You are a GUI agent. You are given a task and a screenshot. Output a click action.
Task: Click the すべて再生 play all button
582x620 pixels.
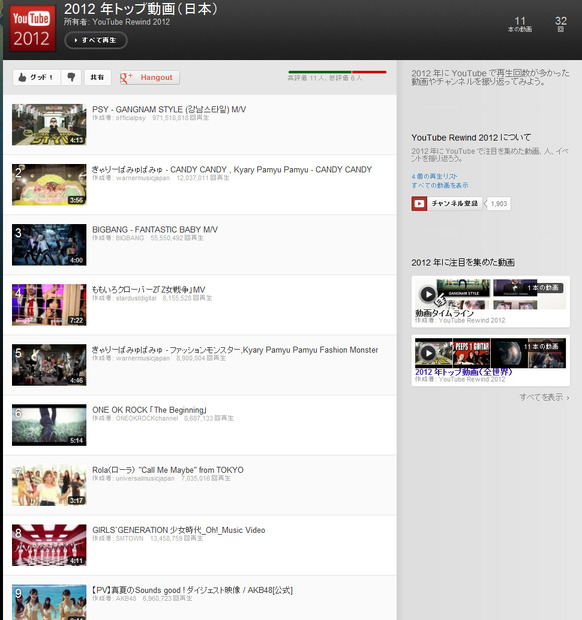click(x=96, y=40)
